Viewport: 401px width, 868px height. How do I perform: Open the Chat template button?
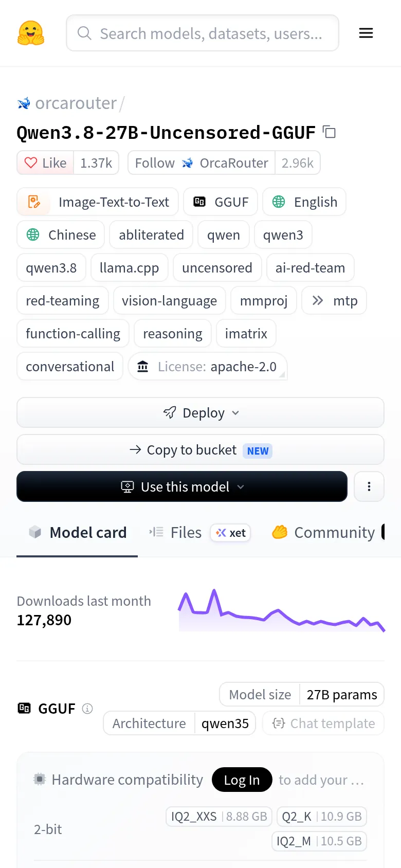coord(323,724)
